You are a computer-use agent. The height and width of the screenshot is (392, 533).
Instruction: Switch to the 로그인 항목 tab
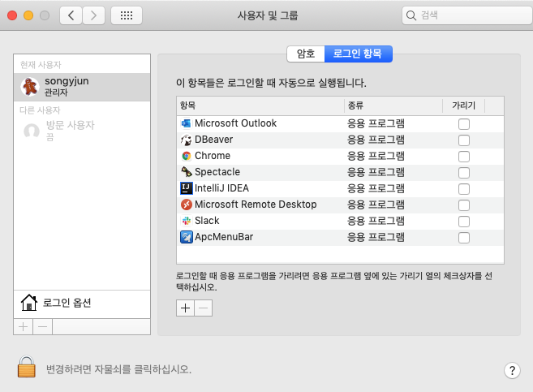click(x=359, y=54)
